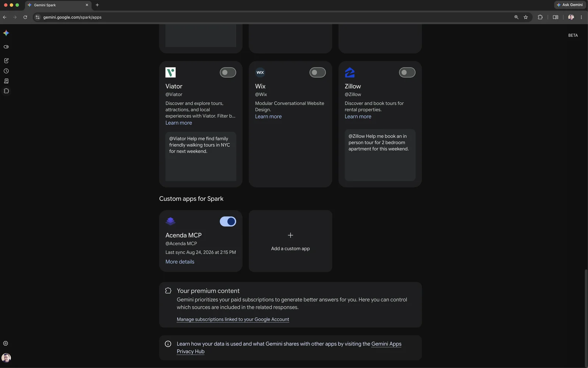Screen dimensions: 588x368
Task: Open the Chrome three-dot menu
Action: point(581,17)
